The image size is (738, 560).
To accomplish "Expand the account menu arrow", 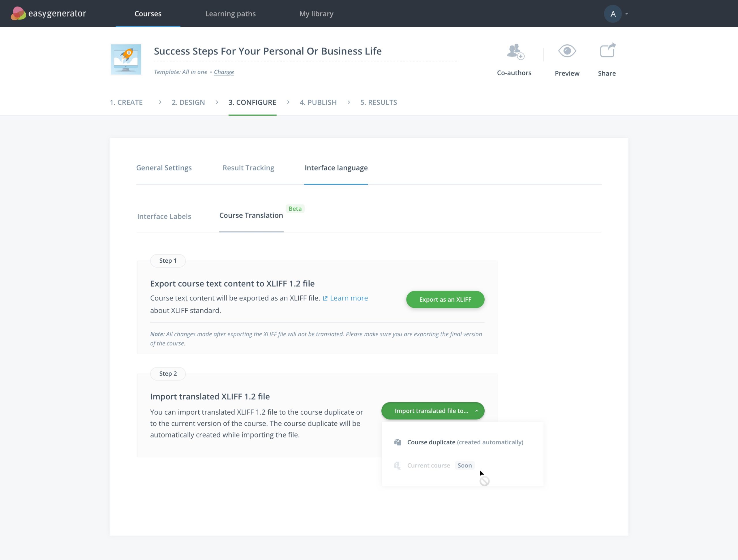I will [626, 14].
